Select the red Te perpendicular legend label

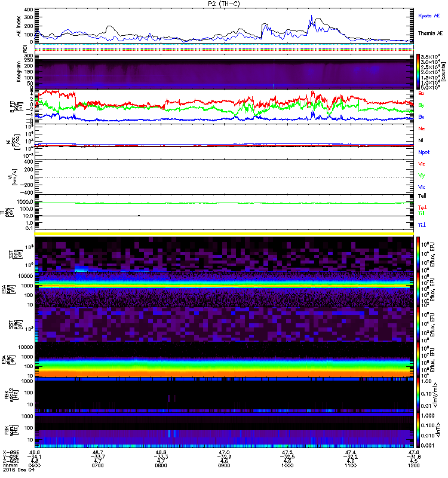(x=422, y=207)
